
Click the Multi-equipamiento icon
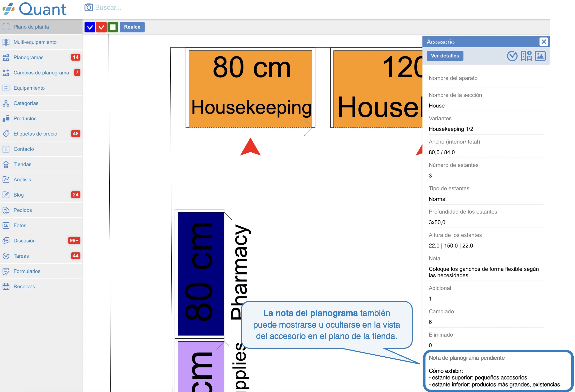point(6,42)
